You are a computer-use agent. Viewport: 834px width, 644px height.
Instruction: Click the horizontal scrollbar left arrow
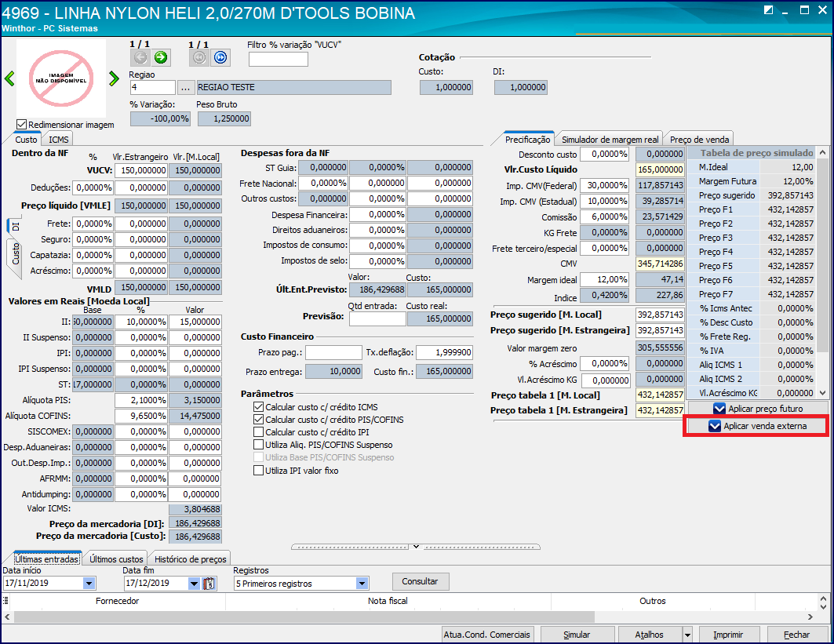click(7, 617)
